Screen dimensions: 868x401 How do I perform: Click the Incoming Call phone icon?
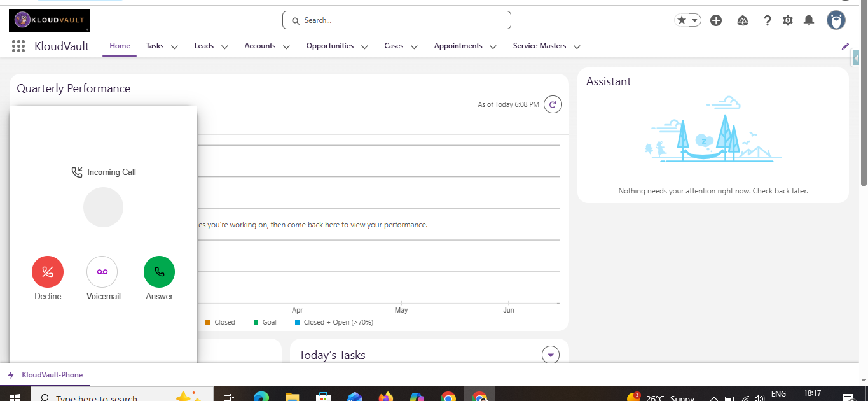[77, 172]
